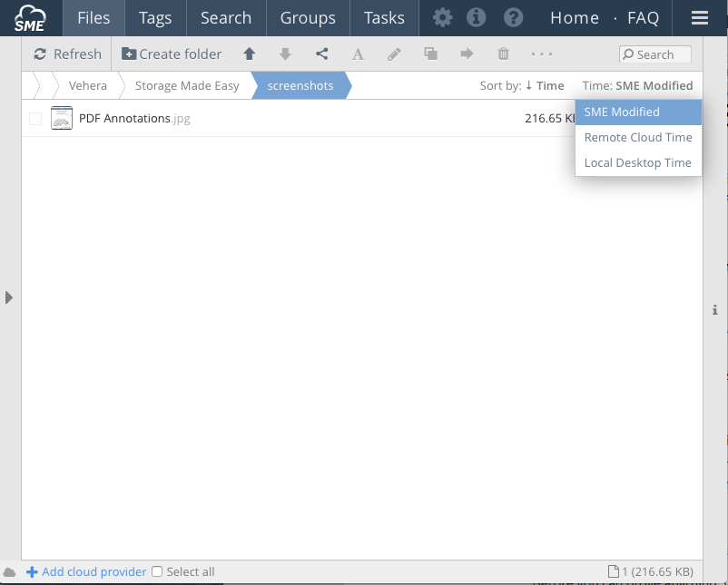Click the upload arrow icon

tap(249, 54)
